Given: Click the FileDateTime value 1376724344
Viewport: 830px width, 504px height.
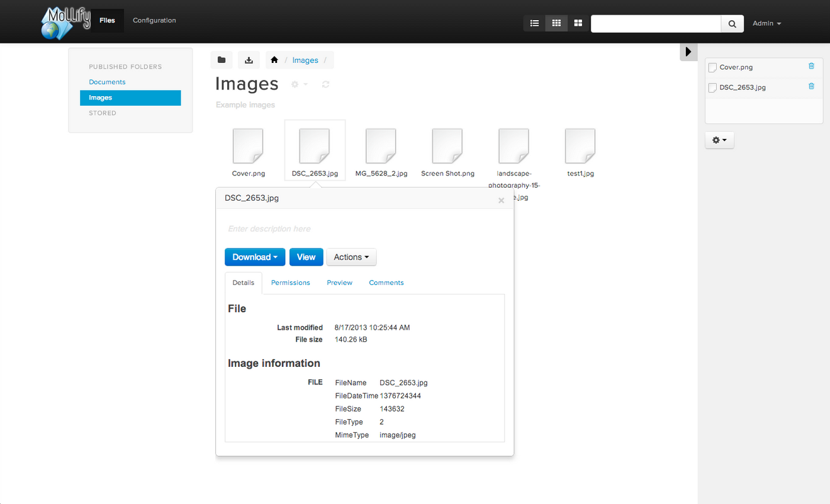Looking at the screenshot, I should [x=400, y=396].
